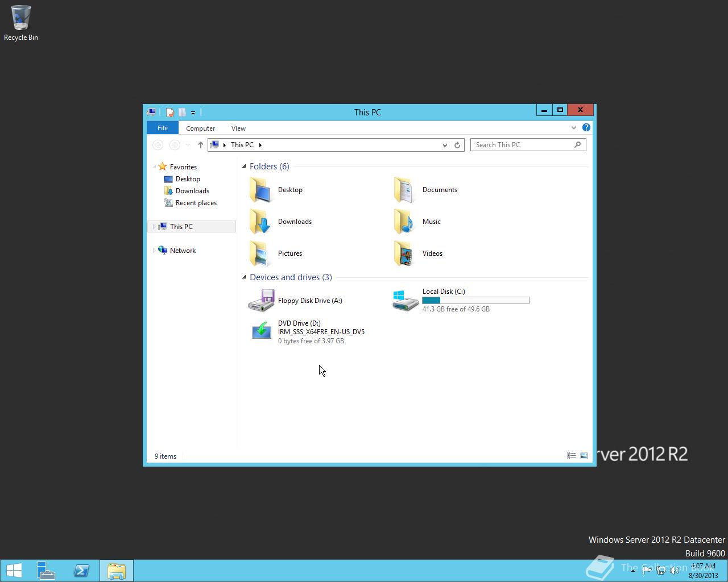Go up one level with Up arrow
The height and width of the screenshot is (582, 728).
tap(200, 145)
